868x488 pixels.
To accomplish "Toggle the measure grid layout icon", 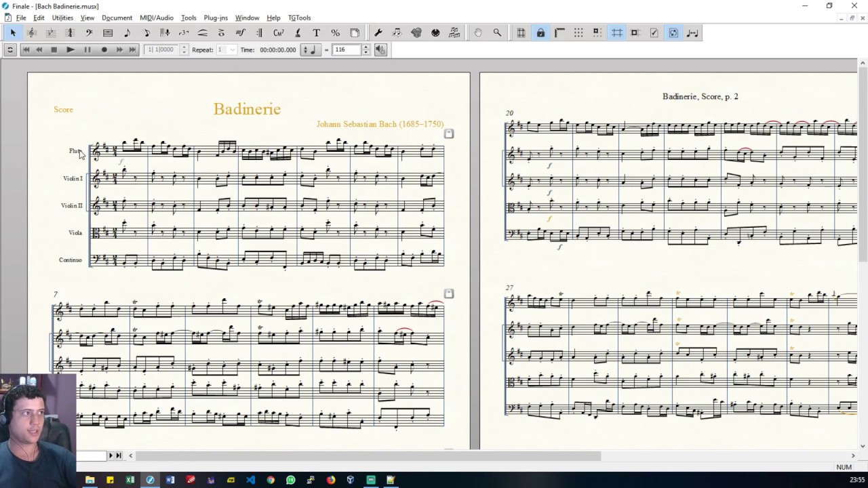I will tap(521, 33).
